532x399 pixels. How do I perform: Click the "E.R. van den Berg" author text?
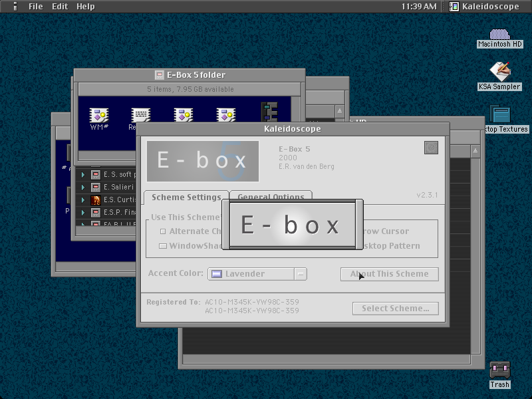pos(307,167)
